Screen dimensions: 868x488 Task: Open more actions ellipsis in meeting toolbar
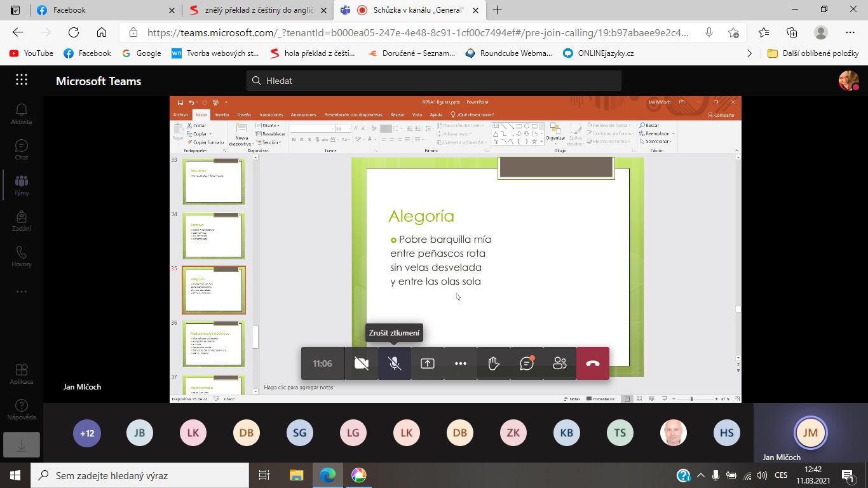[461, 363]
